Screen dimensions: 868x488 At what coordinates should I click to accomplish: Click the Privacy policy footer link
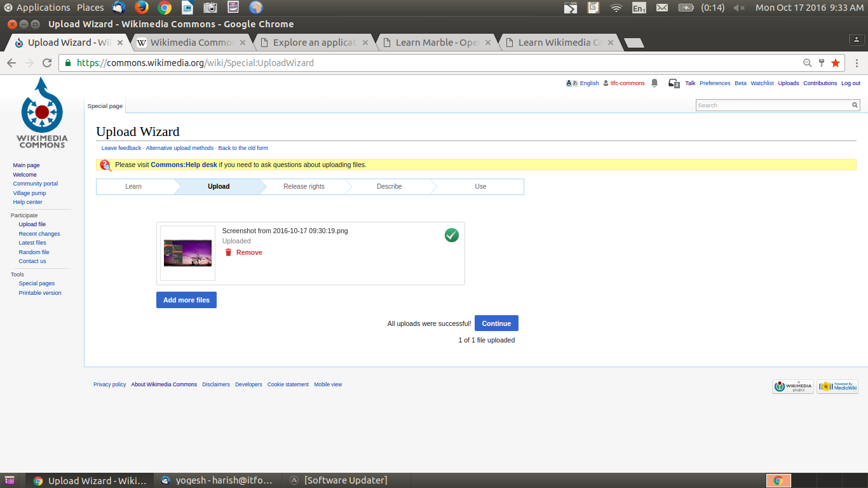point(109,384)
